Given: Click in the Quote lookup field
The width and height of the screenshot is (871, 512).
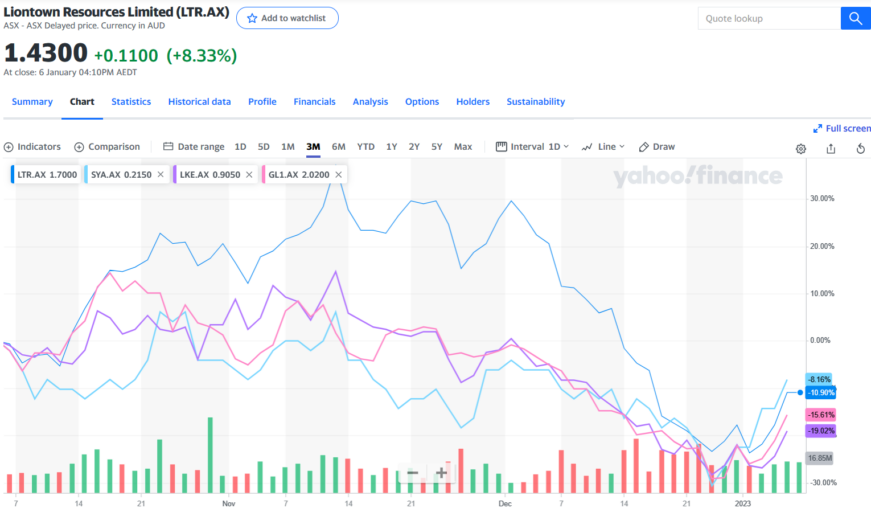Looking at the screenshot, I should pos(769,18).
